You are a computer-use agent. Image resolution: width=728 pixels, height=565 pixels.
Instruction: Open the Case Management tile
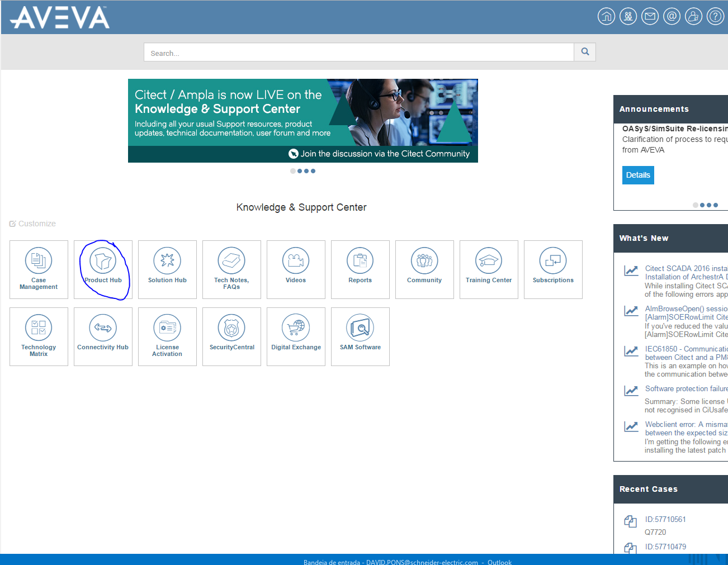pos(39,269)
